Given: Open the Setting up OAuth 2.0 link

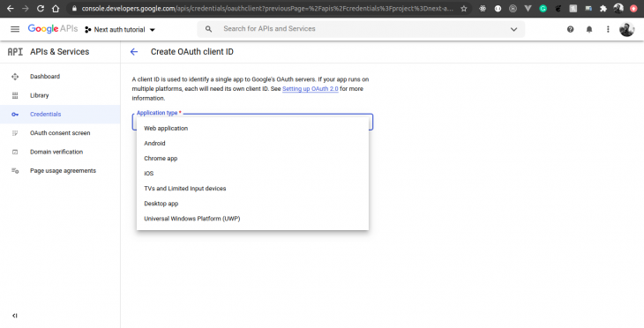Looking at the screenshot, I should pyautogui.click(x=310, y=89).
